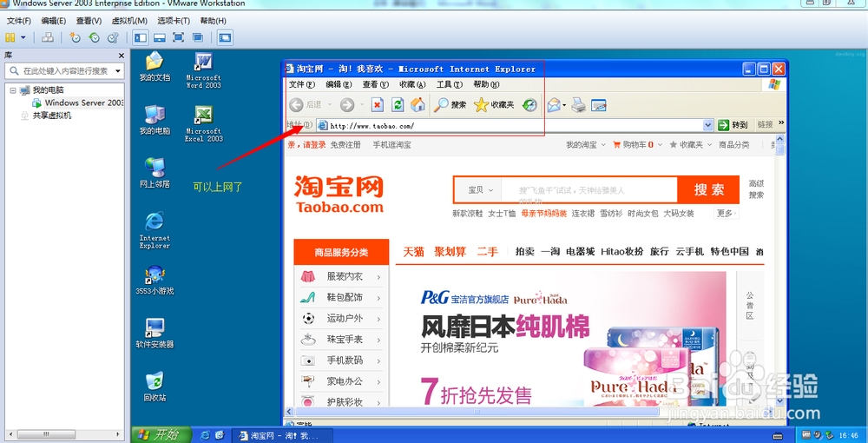Viewport: 868px width, 443px height.
Task: Open IE 收藏(A) menu
Action: [x=411, y=85]
